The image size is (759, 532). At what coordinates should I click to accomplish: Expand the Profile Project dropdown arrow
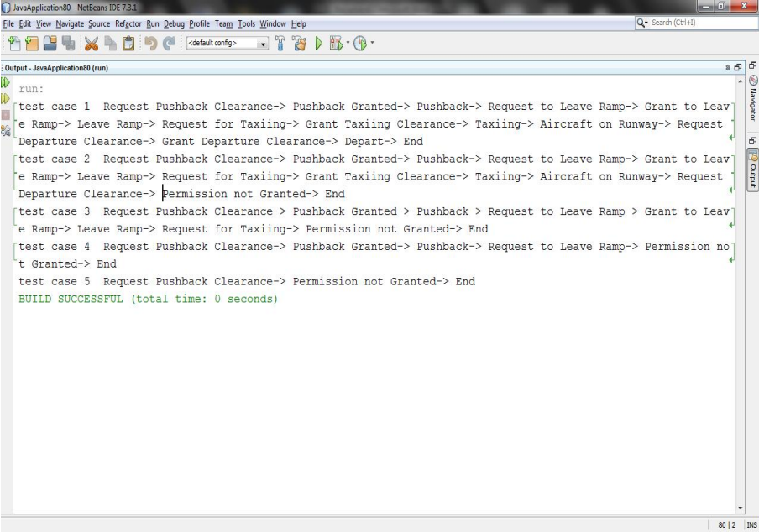pyautogui.click(x=372, y=43)
